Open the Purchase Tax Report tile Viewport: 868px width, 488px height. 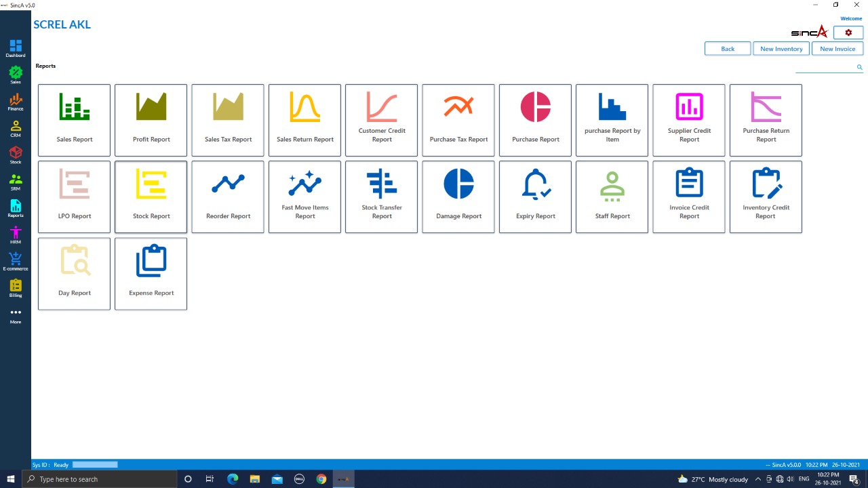[458, 120]
